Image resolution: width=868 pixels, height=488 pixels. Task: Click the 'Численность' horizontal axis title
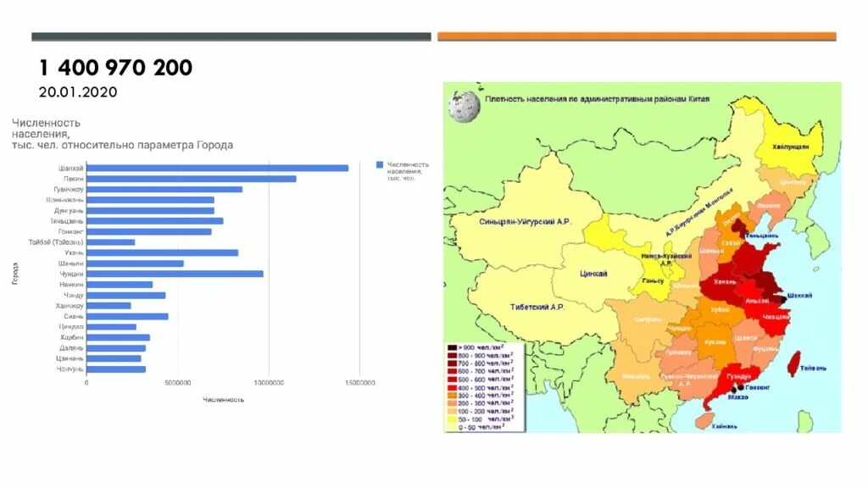pyautogui.click(x=223, y=400)
